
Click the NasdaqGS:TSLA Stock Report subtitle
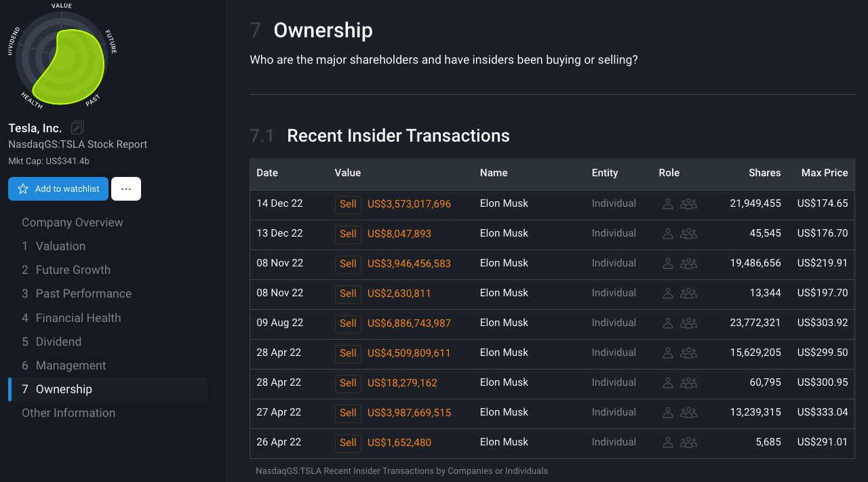point(78,144)
